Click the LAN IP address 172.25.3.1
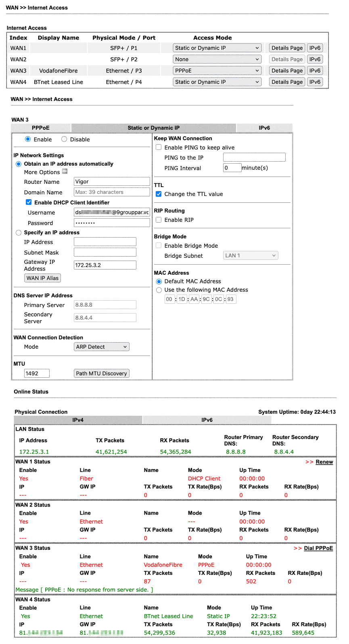 point(34,452)
